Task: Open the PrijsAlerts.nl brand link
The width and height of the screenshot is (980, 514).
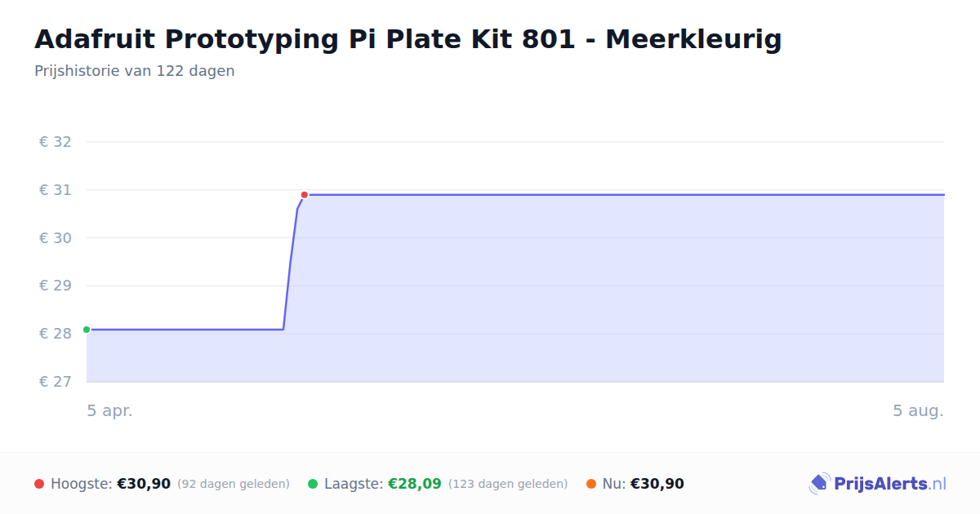Action: (x=878, y=484)
